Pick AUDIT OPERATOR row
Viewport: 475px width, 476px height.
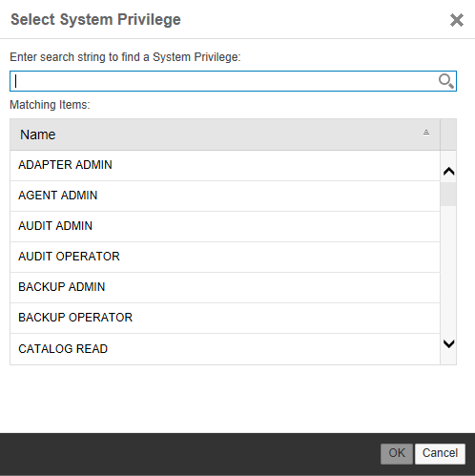pyautogui.click(x=225, y=257)
